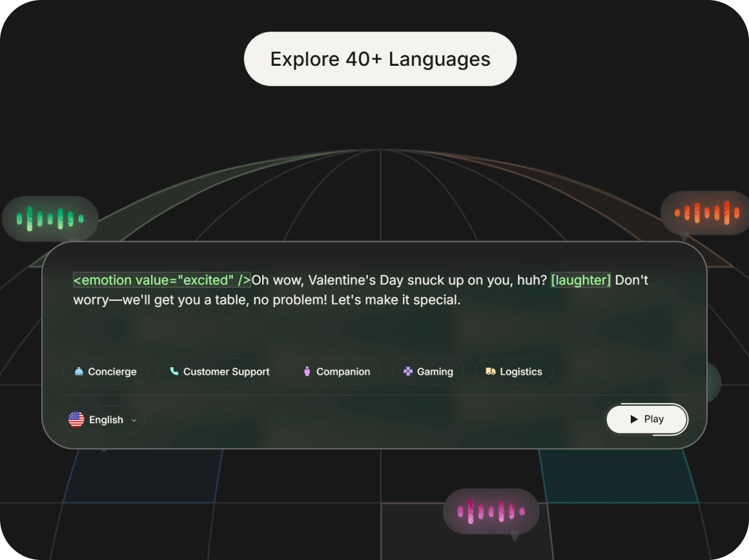Click the chevron beside English
The width and height of the screenshot is (749, 560).
click(134, 421)
